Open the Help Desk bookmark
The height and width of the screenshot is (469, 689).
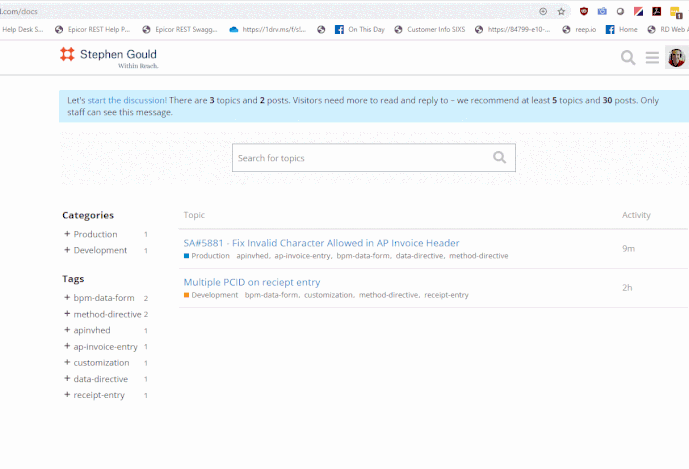point(22,29)
